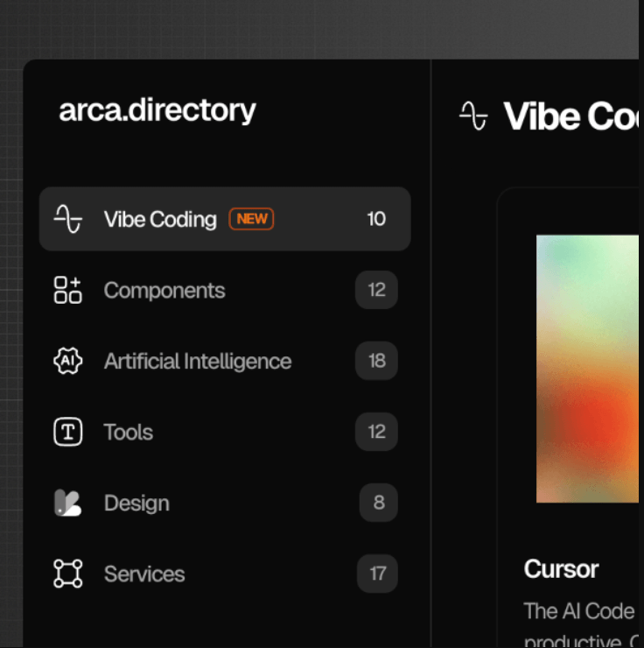
Task: Open the Vibe Coding category
Action: [160, 219]
